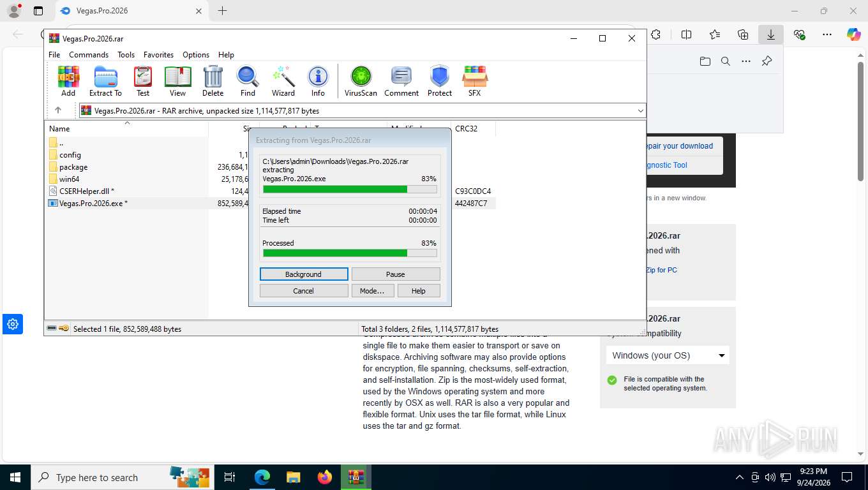Click Help button in extraction dialog
The width and height of the screenshot is (868, 490).
click(419, 291)
